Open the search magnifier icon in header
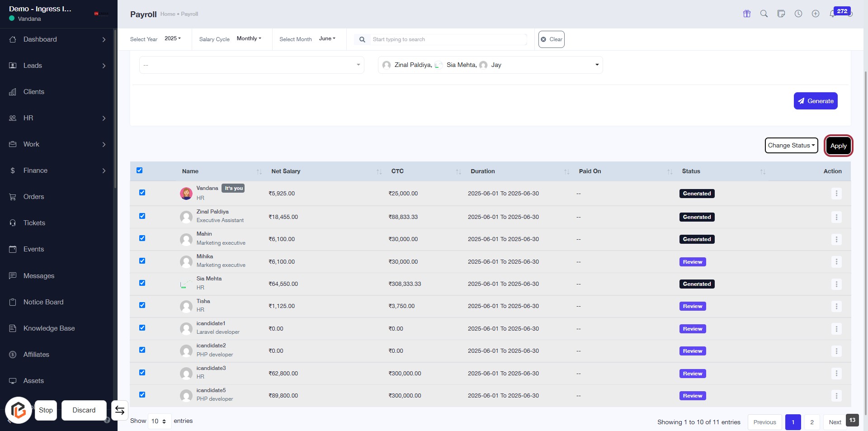The image size is (868, 431). (764, 14)
